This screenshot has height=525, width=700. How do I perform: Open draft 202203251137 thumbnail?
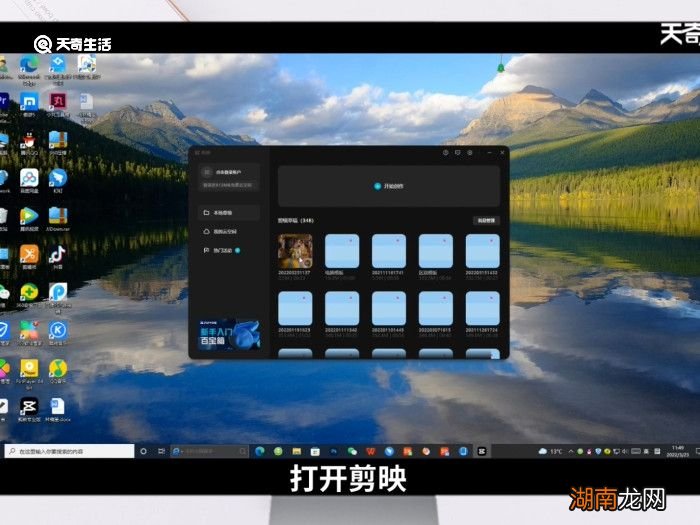click(295, 251)
